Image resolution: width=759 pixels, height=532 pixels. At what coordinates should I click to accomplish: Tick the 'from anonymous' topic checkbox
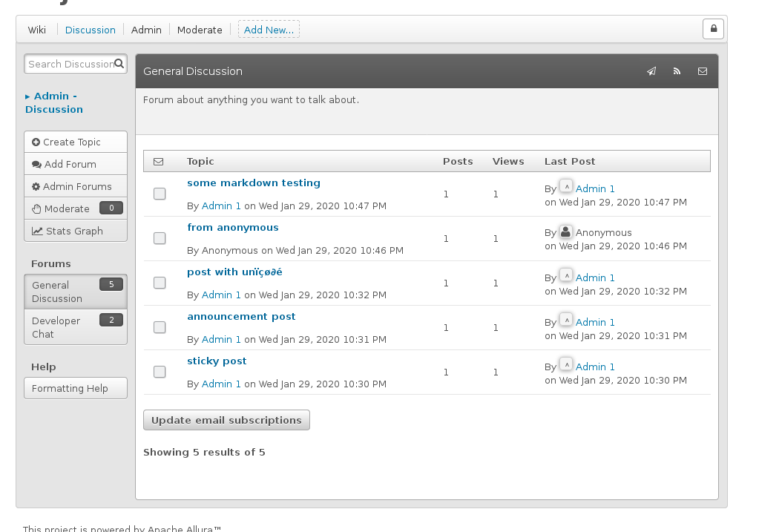pos(160,238)
